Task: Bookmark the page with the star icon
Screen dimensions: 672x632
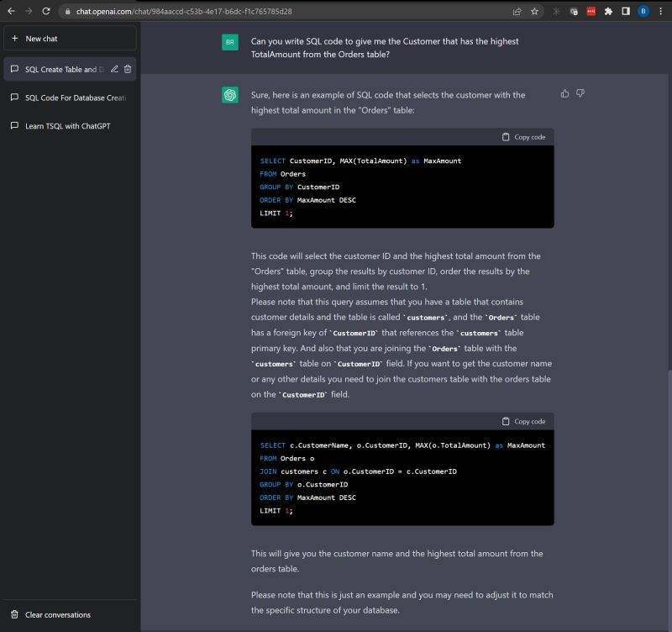Action: point(534,13)
